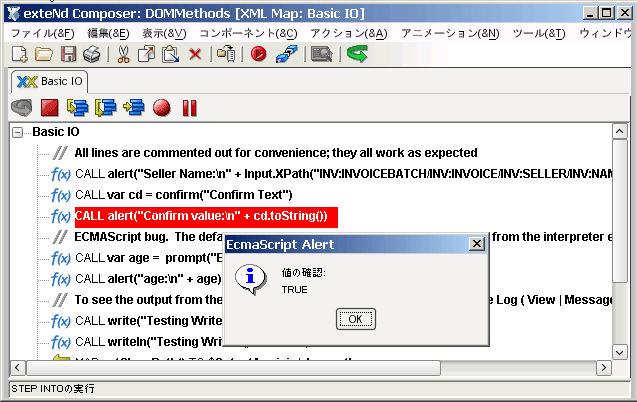Click function icon beside confirm call row
Image resolution: width=637 pixels, height=402 pixels.
pos(61,195)
